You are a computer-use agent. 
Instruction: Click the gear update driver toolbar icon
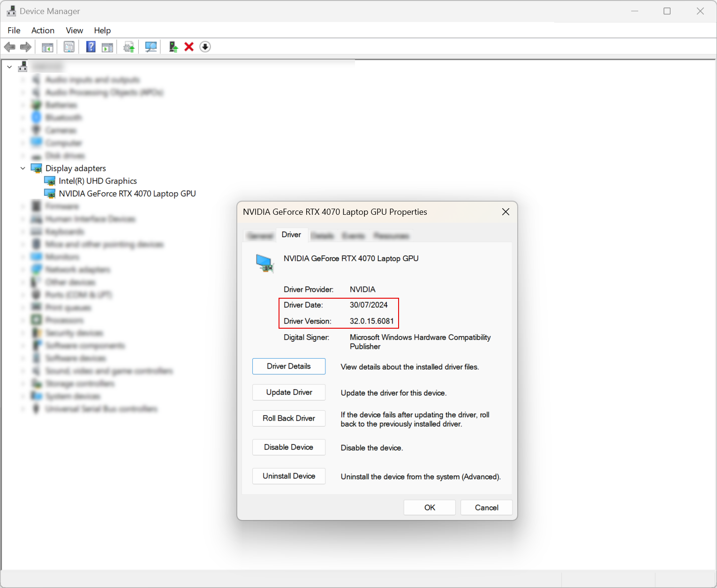[x=129, y=47]
